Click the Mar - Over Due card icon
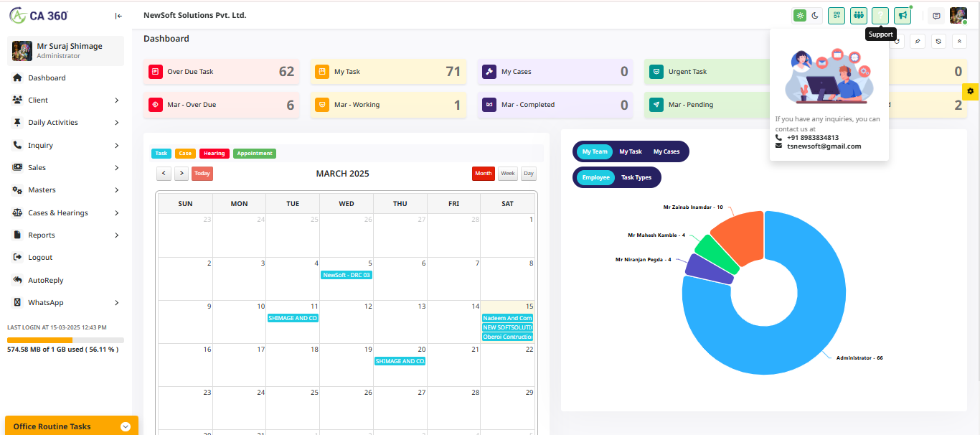 tap(155, 105)
